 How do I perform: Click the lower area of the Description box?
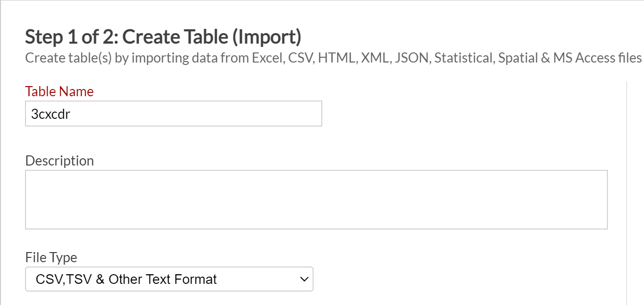pyautogui.click(x=316, y=216)
